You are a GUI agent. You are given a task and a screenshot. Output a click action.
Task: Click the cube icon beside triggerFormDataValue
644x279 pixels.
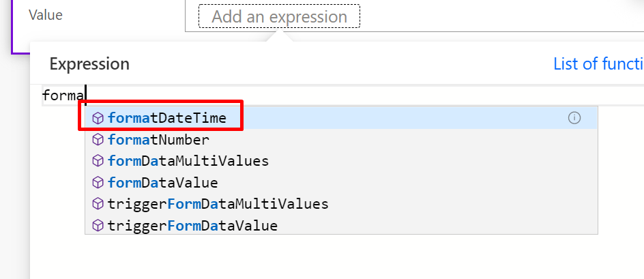[98, 226]
